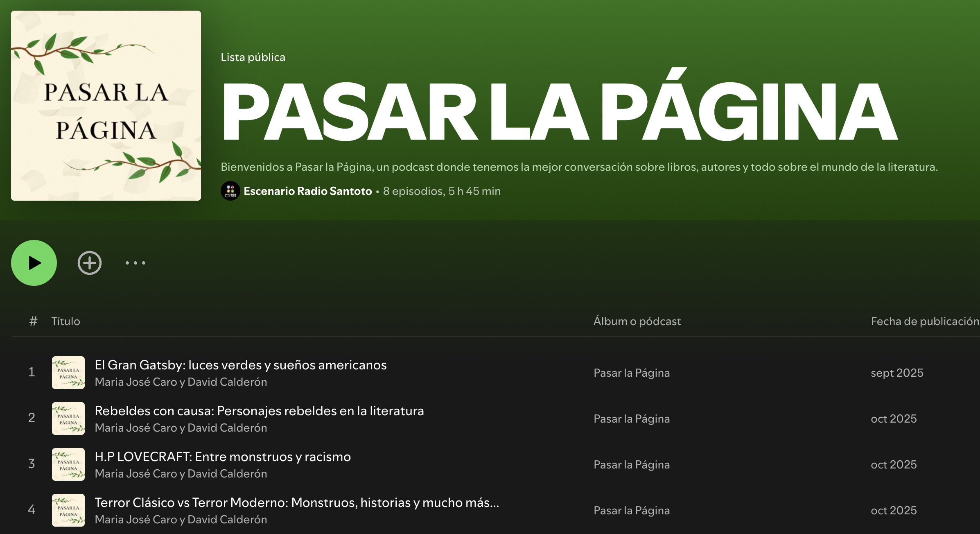Click thumbnail of Rebeldes con causa episode

tap(68, 419)
